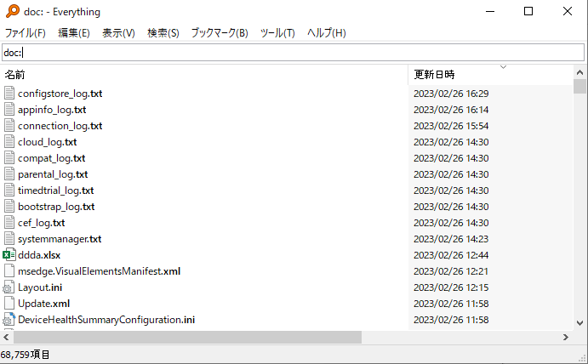Click the Everything magnifier app icon
The width and height of the screenshot is (588, 364).
pos(13,11)
